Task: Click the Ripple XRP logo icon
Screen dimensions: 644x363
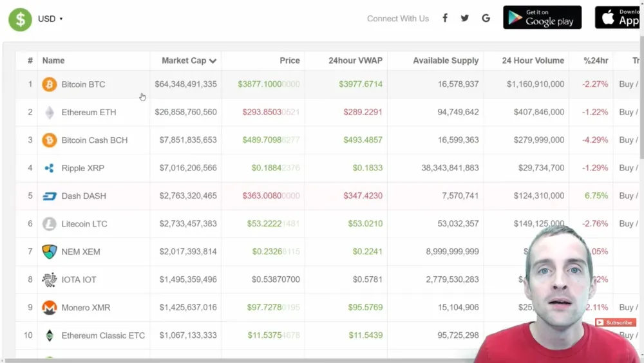Action: pos(50,168)
